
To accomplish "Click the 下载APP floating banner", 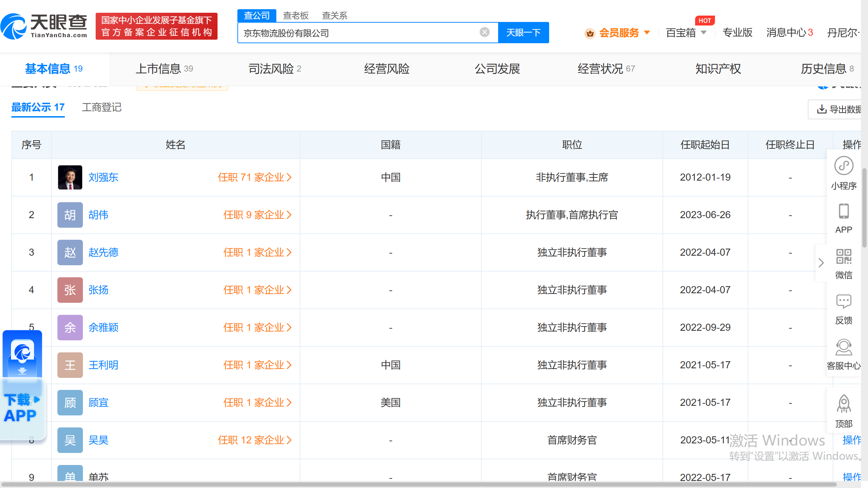I will click(22, 407).
